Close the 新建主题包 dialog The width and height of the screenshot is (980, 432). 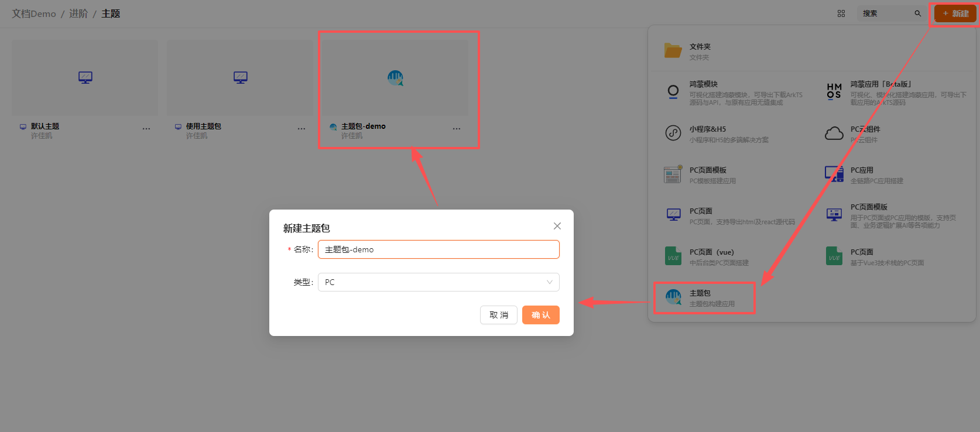[x=557, y=226]
